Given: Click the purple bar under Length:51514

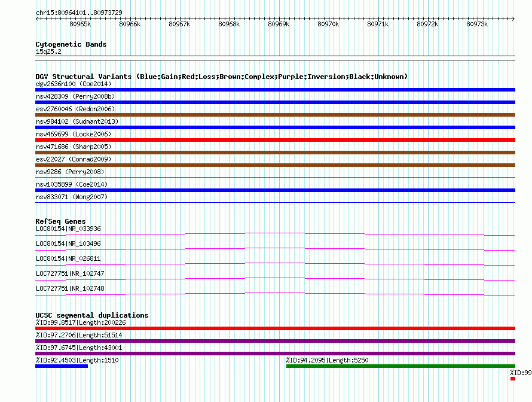Looking at the screenshot, I should pos(275,341).
